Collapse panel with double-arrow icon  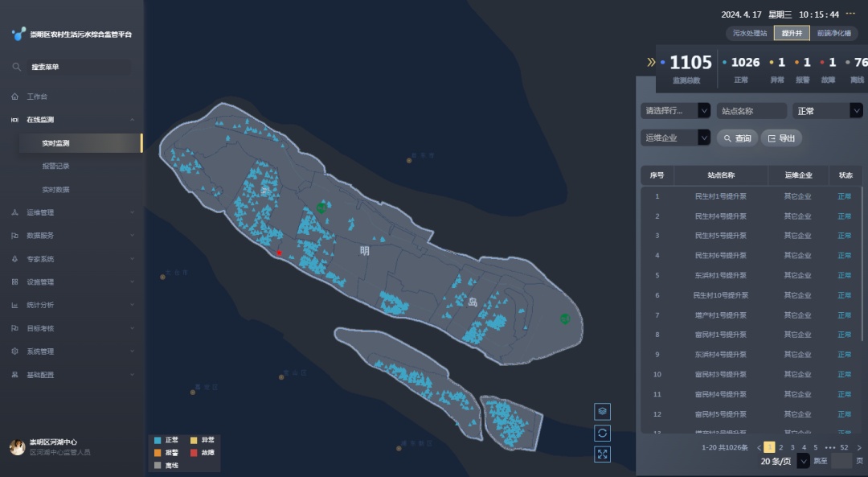point(651,62)
